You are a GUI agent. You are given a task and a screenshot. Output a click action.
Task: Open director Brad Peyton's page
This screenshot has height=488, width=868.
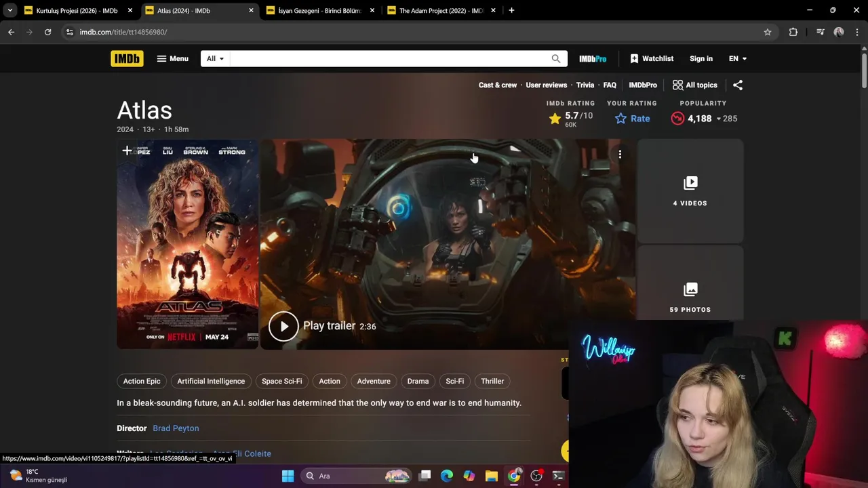pyautogui.click(x=176, y=428)
